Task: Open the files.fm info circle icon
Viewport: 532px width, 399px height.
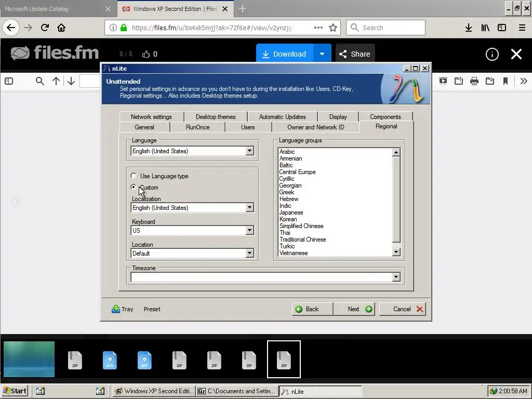Action: coord(492,54)
